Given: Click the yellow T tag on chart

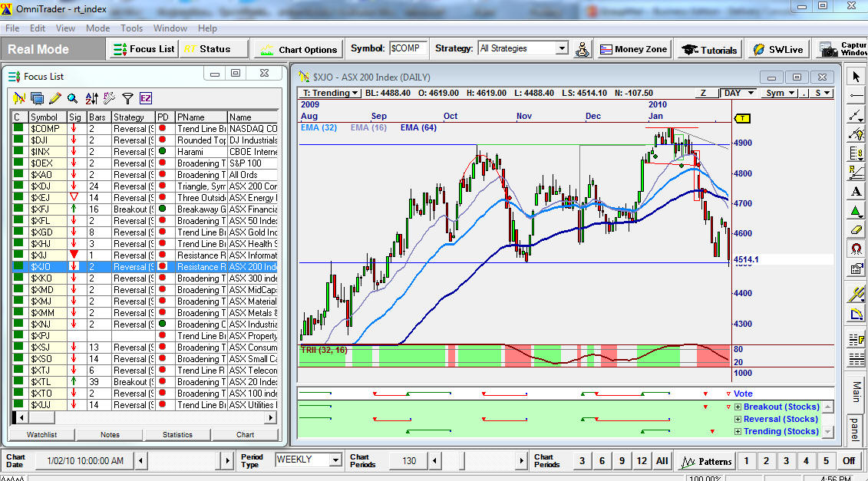Looking at the screenshot, I should click(x=742, y=118).
